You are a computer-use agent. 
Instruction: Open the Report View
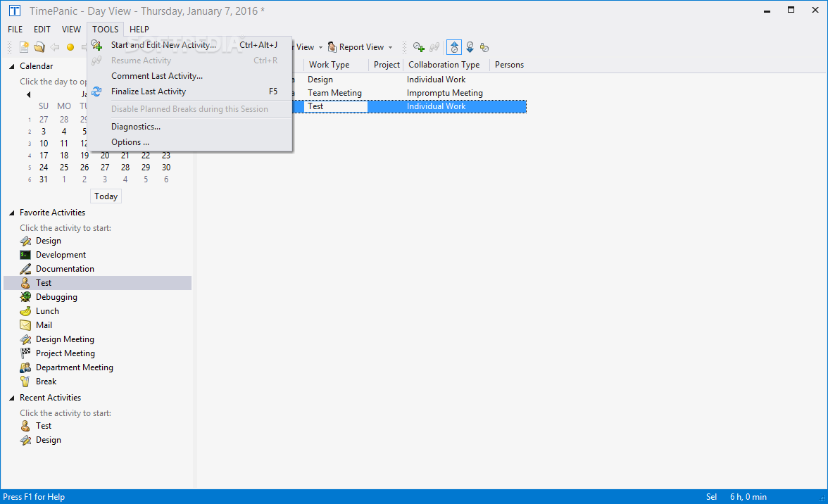tap(356, 47)
